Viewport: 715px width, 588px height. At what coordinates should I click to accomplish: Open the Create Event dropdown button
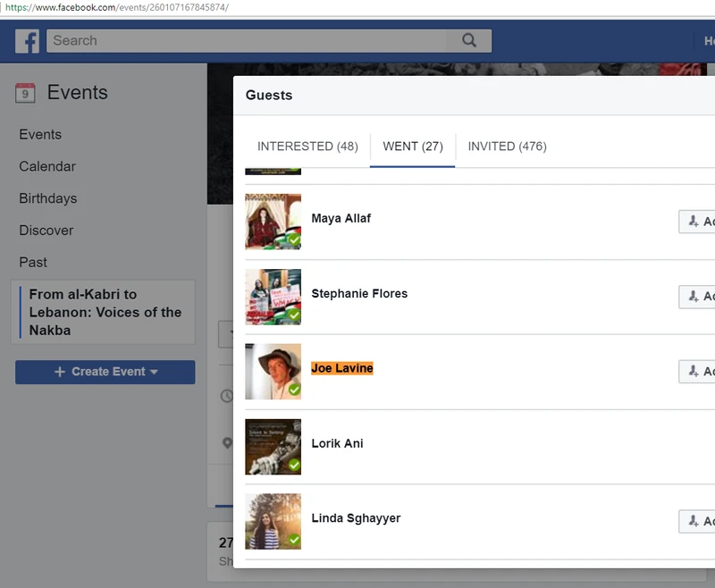point(105,372)
